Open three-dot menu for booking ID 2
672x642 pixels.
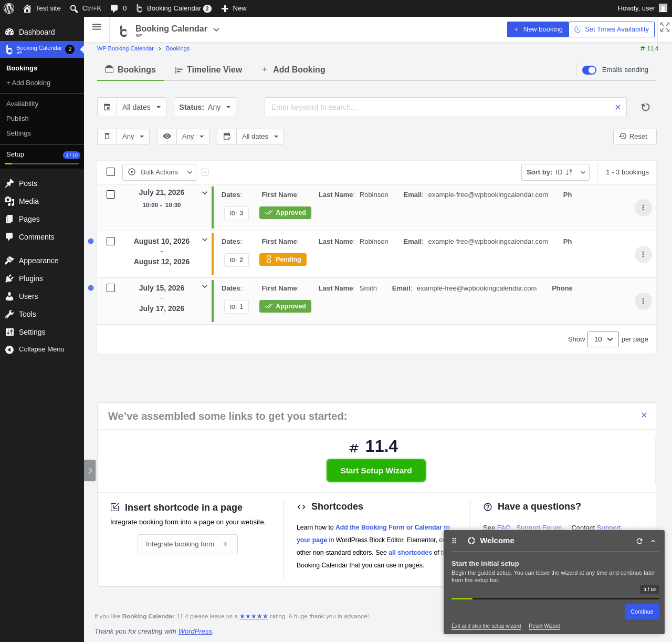coord(643,254)
